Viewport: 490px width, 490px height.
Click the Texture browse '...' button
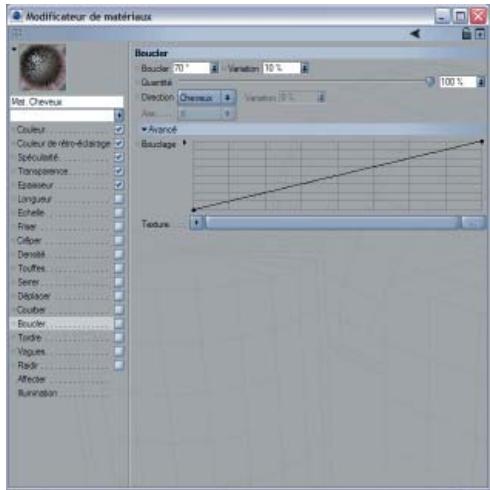(x=473, y=222)
